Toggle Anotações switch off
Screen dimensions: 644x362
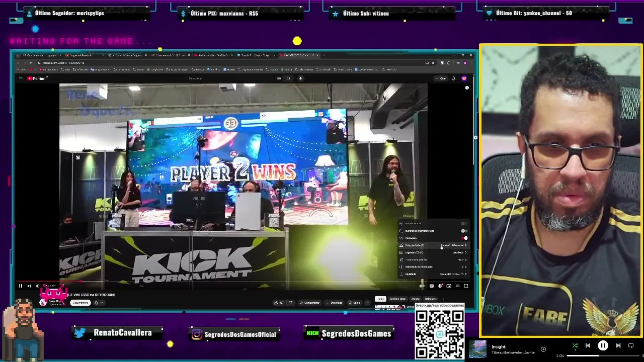[464, 238]
